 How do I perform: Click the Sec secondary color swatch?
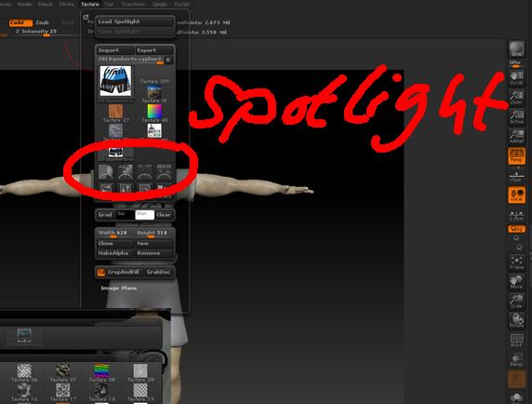[x=126, y=215]
